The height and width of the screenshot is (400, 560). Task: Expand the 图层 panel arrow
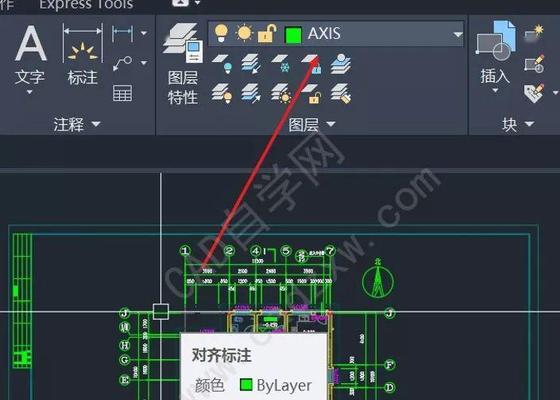tap(331, 124)
